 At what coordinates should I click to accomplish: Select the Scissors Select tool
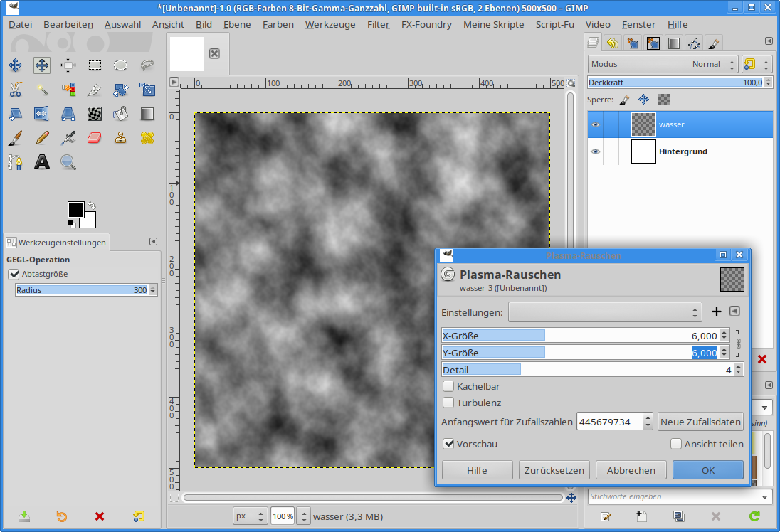15,90
